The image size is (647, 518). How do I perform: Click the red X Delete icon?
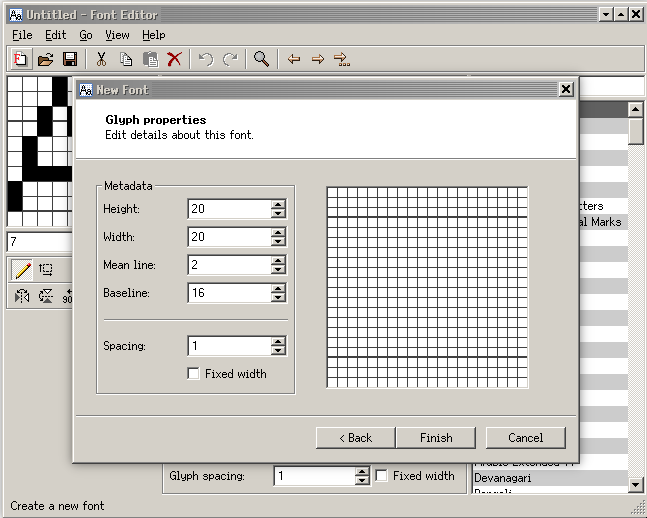[x=174, y=60]
